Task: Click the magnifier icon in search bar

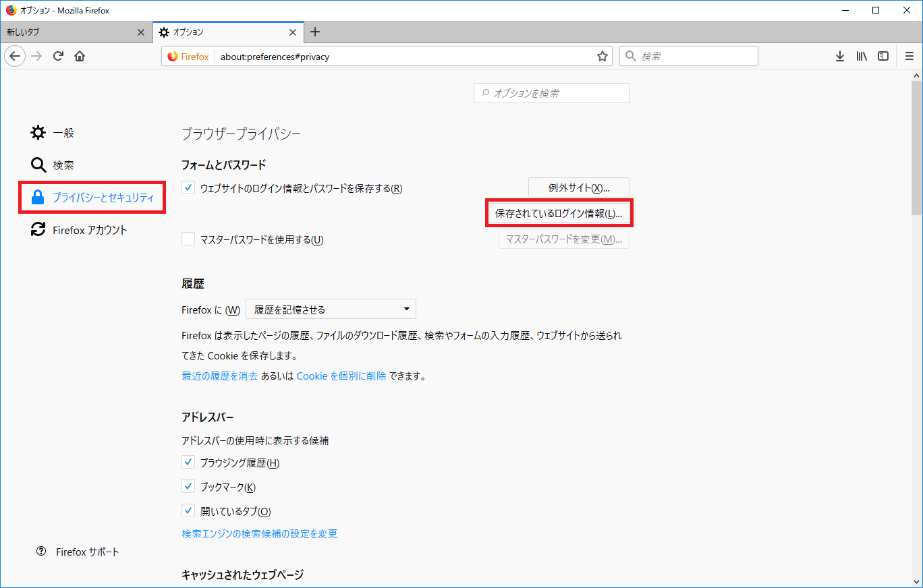Action: coord(631,57)
